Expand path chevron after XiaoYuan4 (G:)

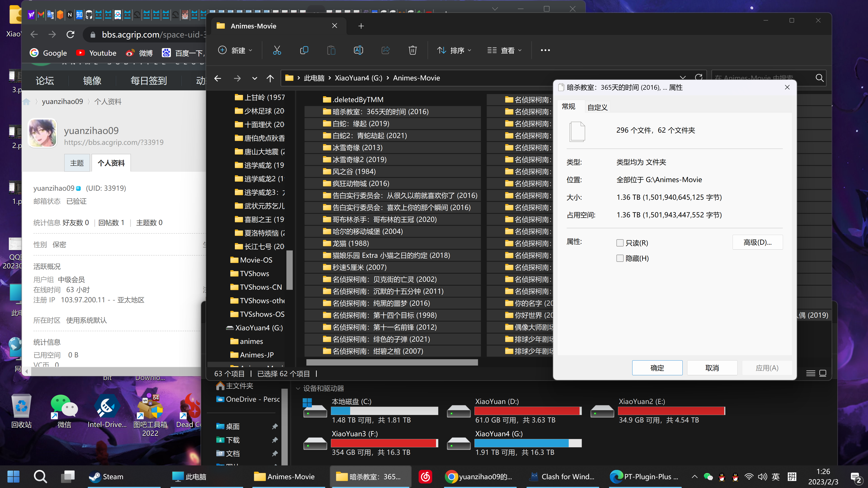388,78
